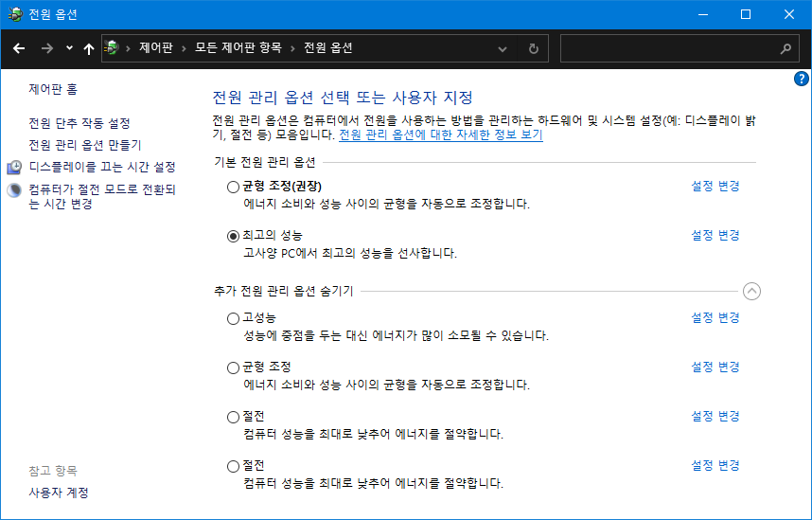Go to 제어판 in the breadcrumb path
The image size is (812, 520).
click(x=155, y=48)
